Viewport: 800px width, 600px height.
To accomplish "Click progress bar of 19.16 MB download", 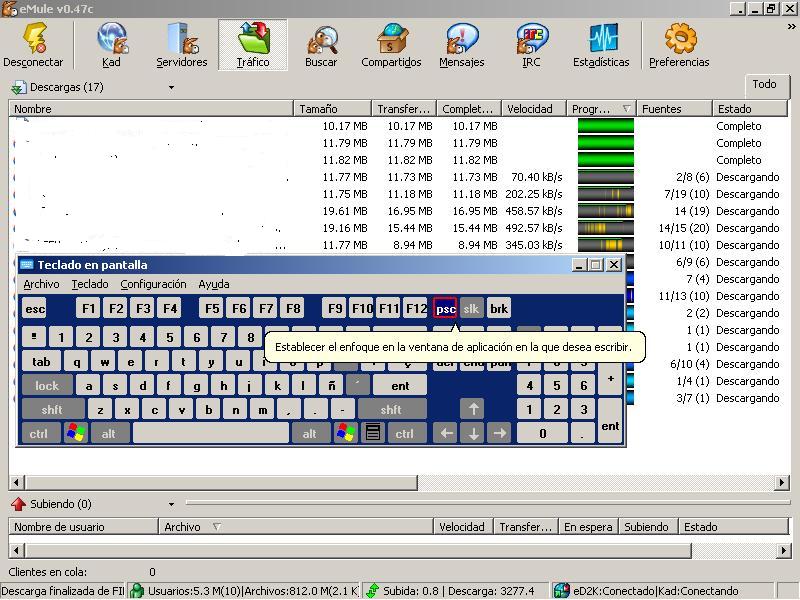I will (x=606, y=228).
